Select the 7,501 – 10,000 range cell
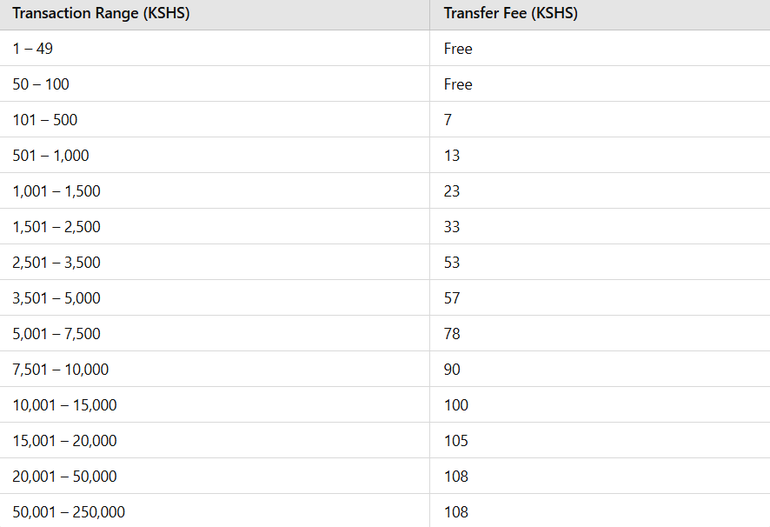 [x=60, y=369]
